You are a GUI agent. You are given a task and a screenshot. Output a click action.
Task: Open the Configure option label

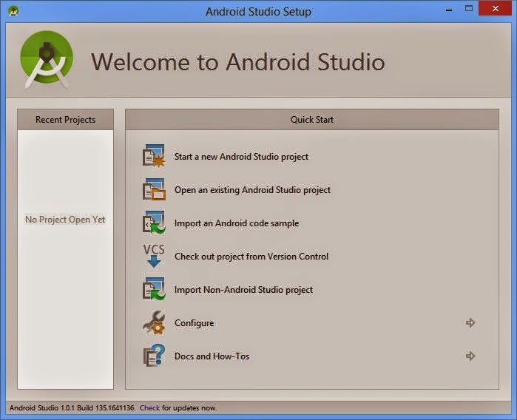coord(195,323)
